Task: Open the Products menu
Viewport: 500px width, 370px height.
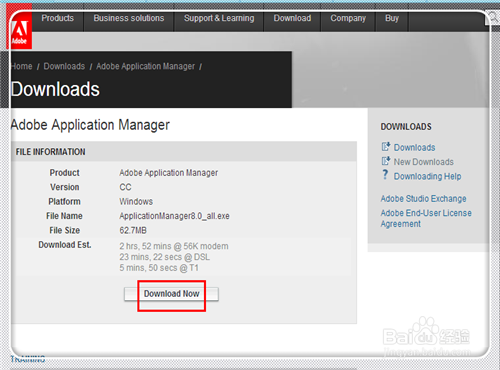Action: tap(58, 18)
